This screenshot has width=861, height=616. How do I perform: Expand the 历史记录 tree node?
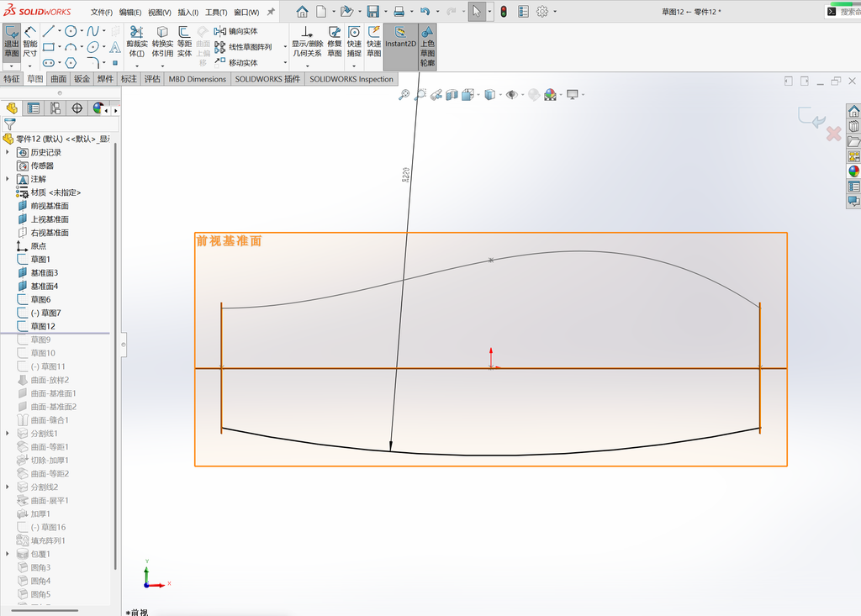(x=7, y=152)
